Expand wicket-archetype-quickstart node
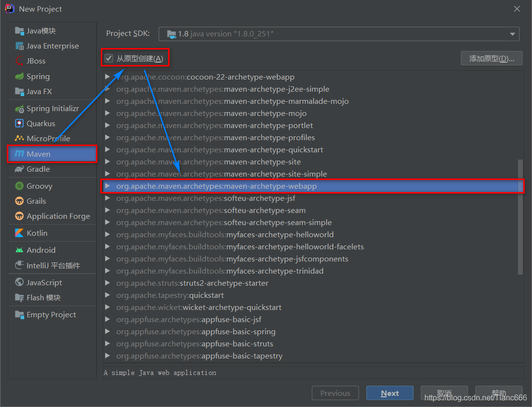 (108, 307)
